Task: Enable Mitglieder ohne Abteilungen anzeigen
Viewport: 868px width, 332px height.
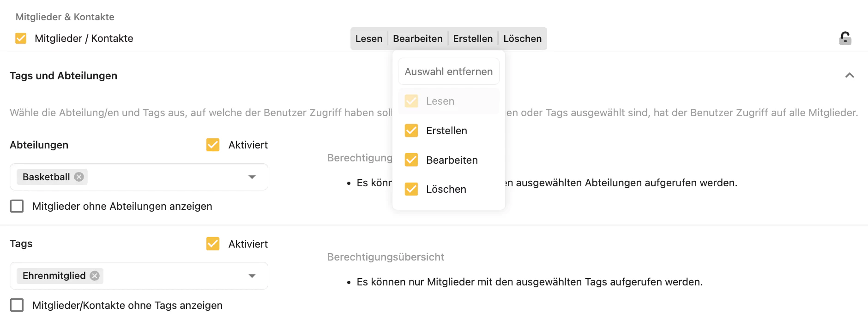Action: coord(17,206)
